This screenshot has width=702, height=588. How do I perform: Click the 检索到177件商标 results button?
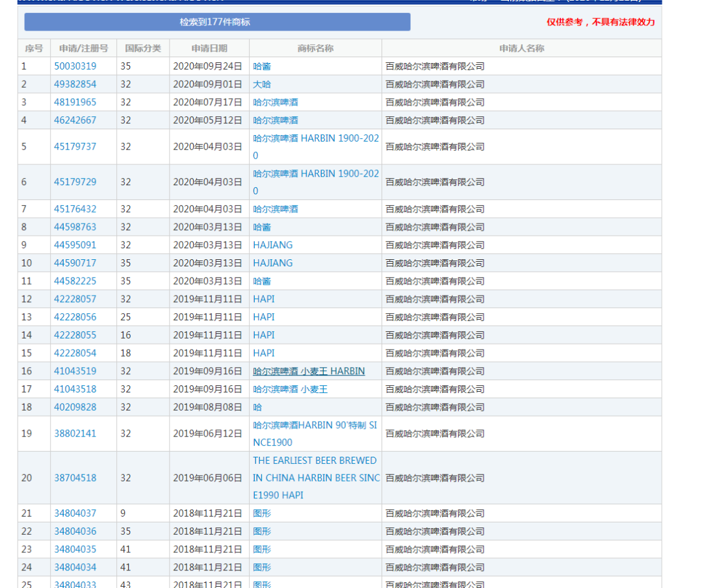pyautogui.click(x=217, y=22)
